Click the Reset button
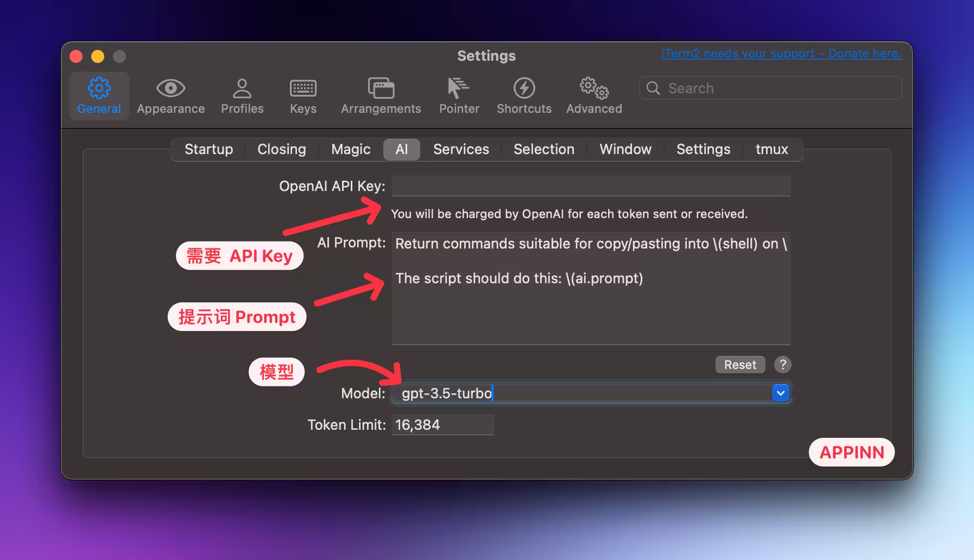 click(740, 365)
